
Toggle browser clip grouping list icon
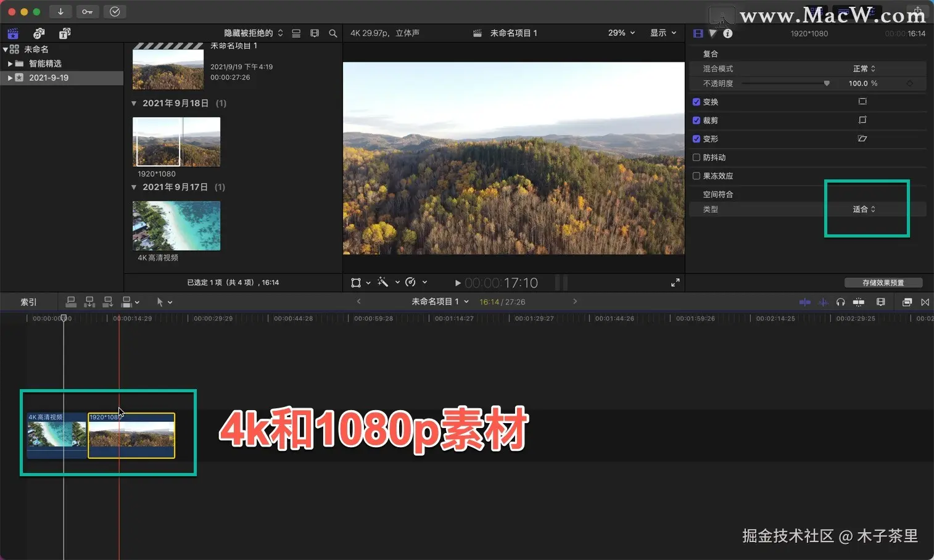point(296,33)
